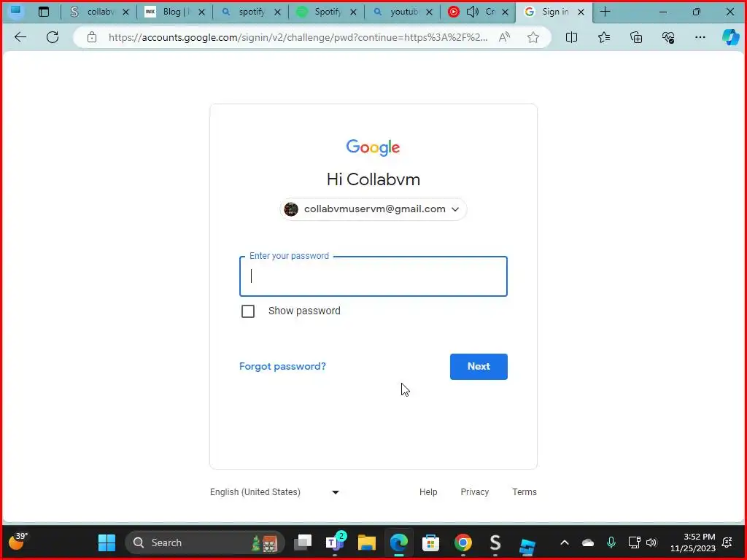Add this page to favorites with star icon

coord(533,37)
